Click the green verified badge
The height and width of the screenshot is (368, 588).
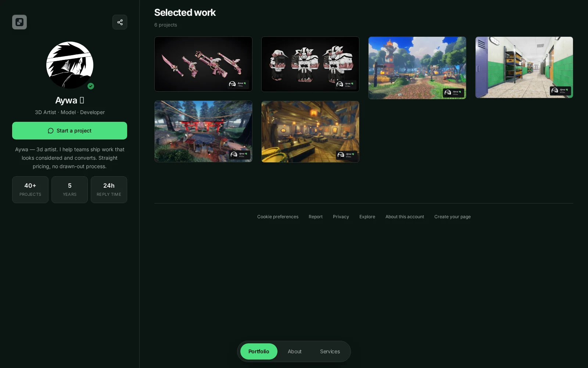point(91,86)
